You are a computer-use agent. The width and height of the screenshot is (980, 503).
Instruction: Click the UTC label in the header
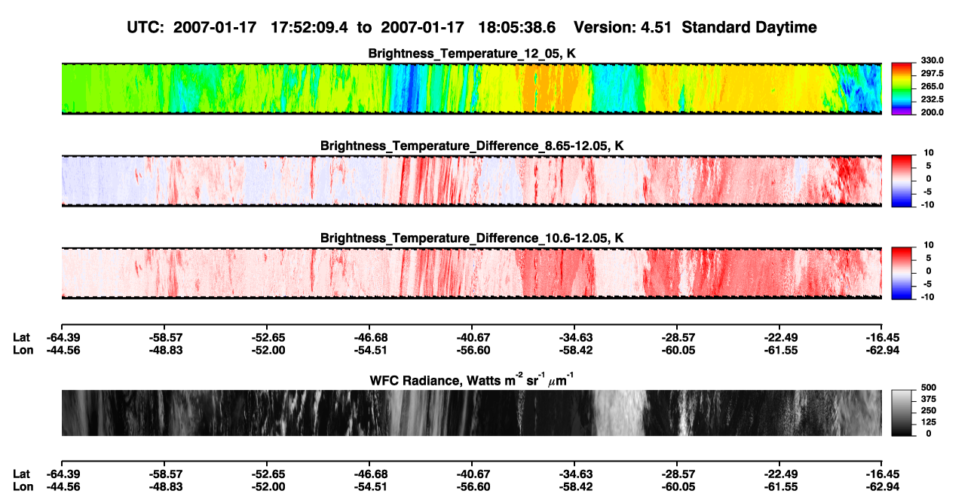pyautogui.click(x=147, y=27)
